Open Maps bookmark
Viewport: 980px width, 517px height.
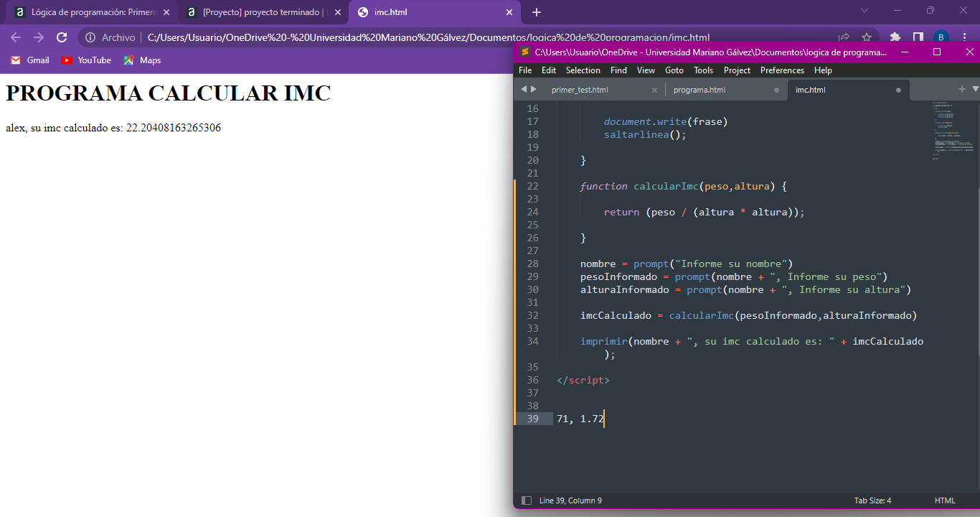142,60
